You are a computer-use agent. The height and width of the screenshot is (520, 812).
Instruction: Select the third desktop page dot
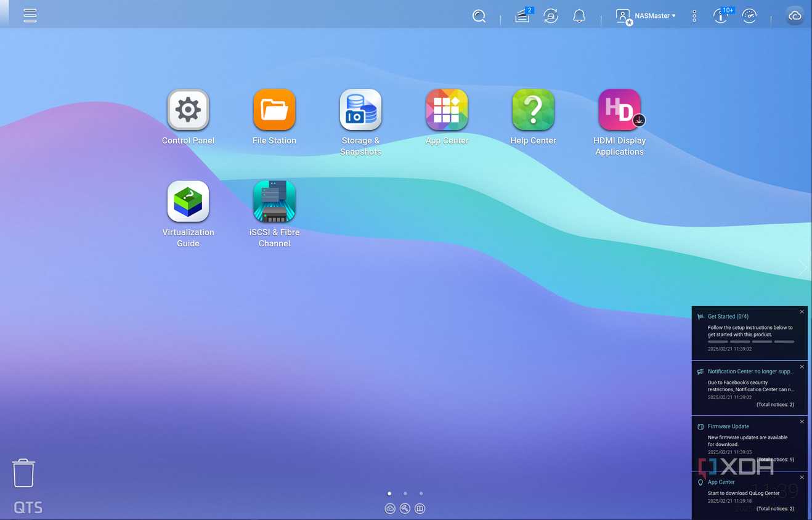tap(421, 494)
